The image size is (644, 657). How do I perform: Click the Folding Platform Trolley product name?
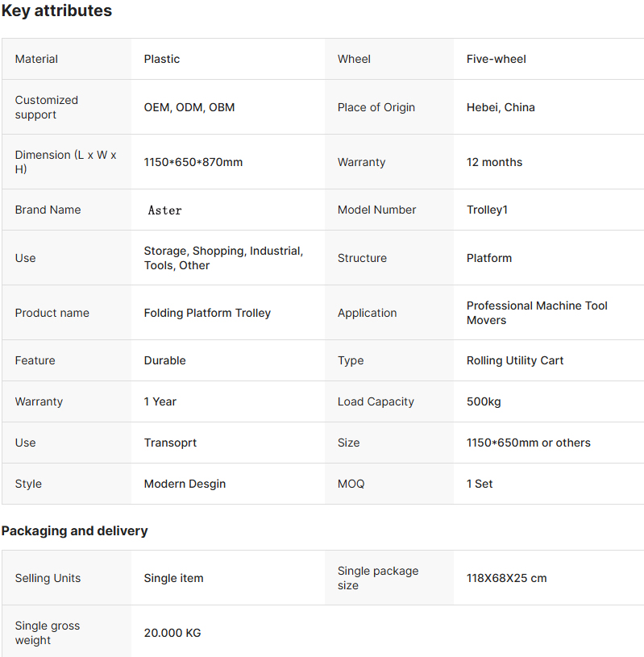[207, 313]
